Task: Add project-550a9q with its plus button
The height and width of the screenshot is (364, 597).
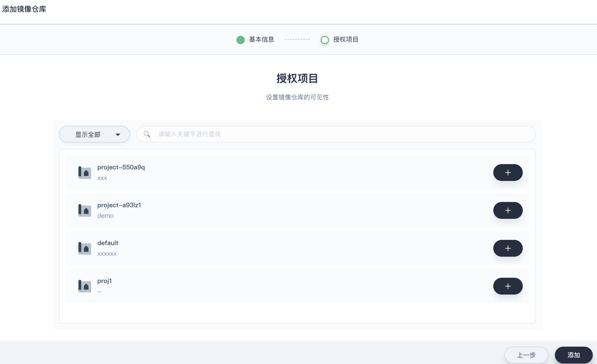Action: pos(508,173)
